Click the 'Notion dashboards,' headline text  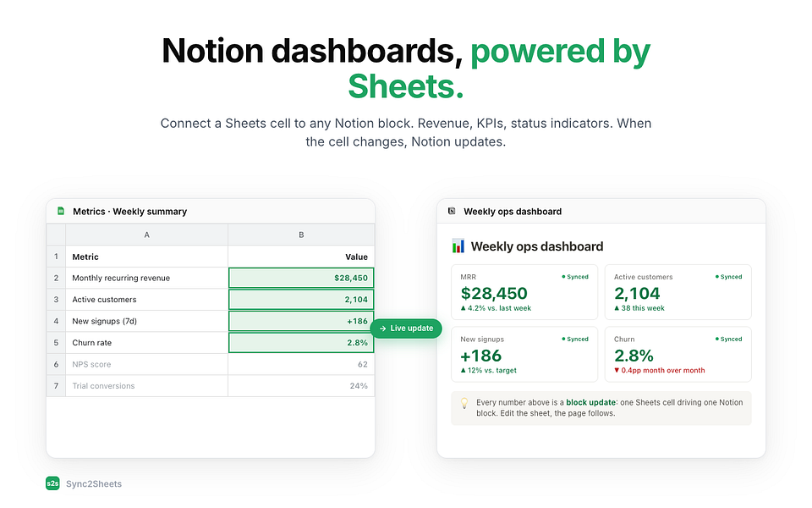(312, 51)
